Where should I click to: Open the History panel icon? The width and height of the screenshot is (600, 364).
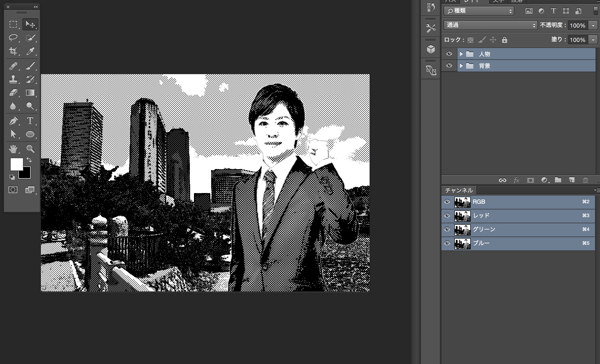point(431,8)
